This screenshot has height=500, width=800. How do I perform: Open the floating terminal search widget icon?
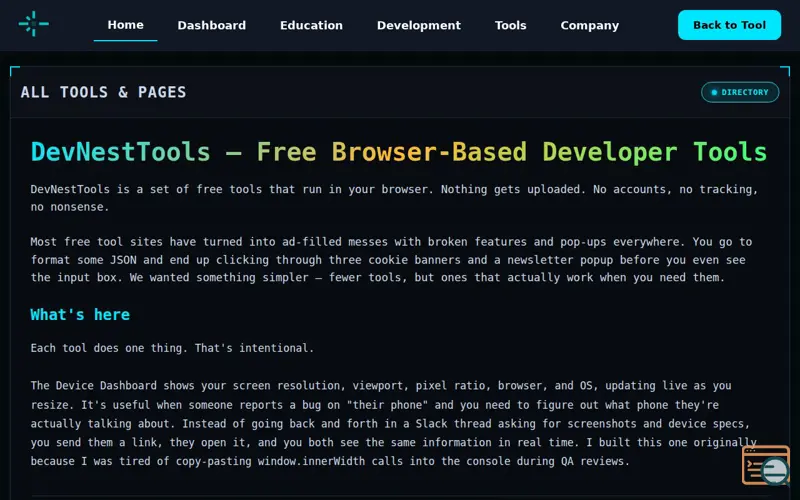766,465
